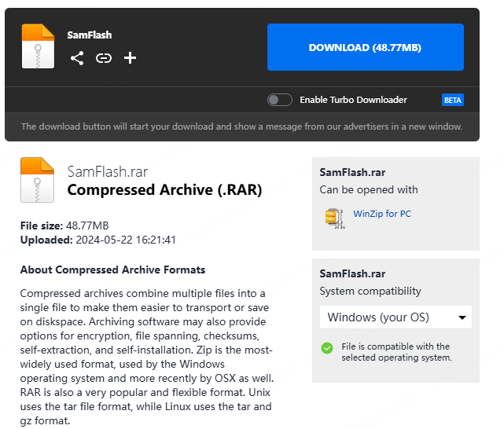This screenshot has height=429, width=504.
Task: Click the large SamFlash.rar archive icon
Action: (x=38, y=180)
